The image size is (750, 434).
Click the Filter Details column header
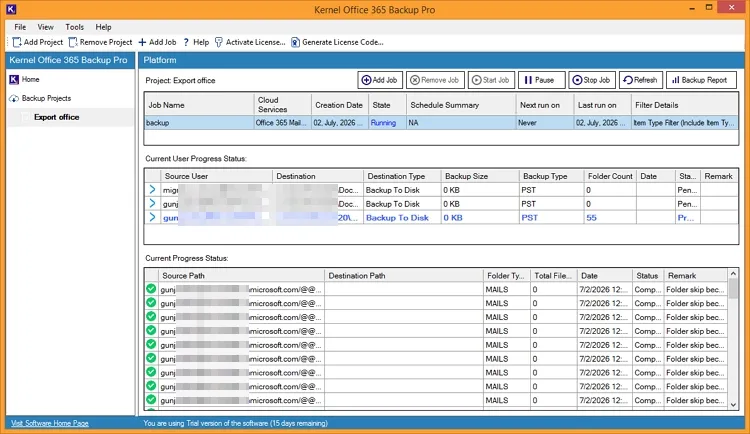[684, 105]
